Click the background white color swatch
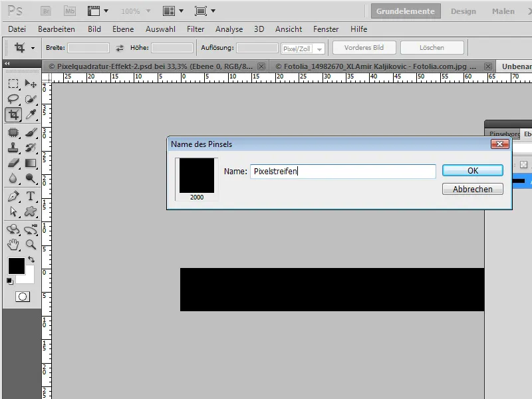Screen dimensions: 532x399 [x=29, y=278]
